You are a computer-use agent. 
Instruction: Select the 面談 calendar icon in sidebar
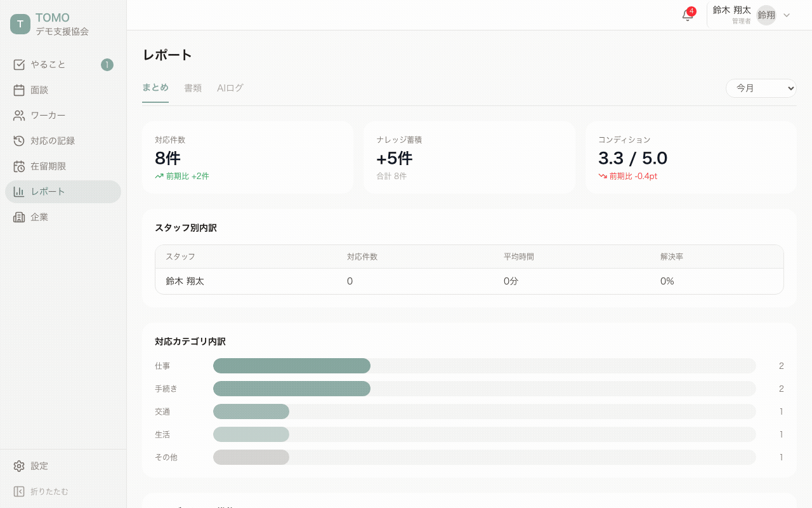coord(18,90)
